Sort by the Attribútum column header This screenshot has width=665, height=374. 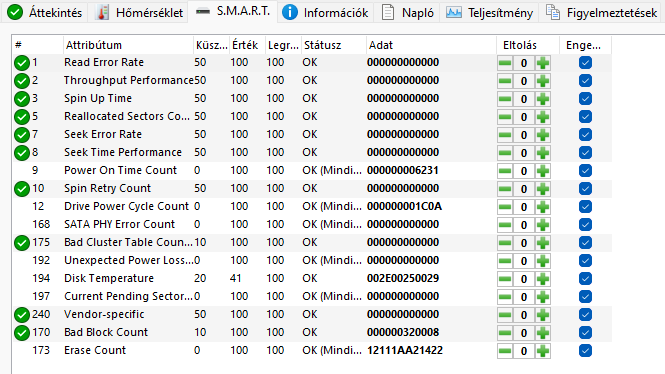pyautogui.click(x=128, y=45)
